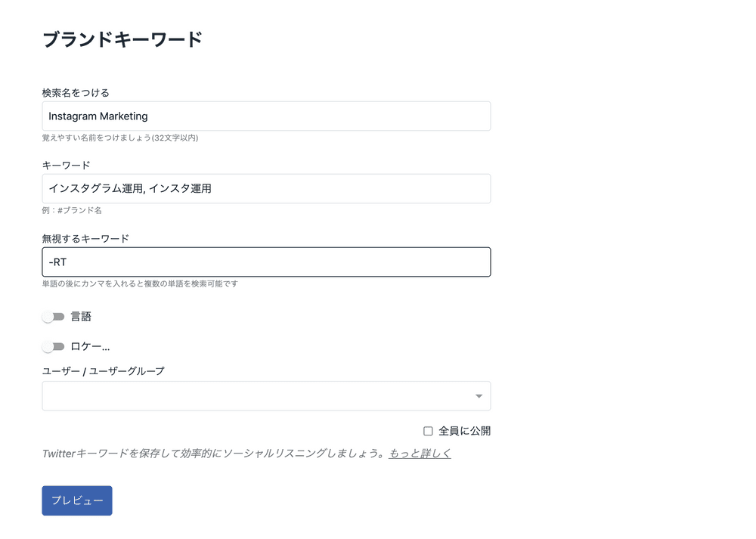Click the 無視するキーワード field label
The height and width of the screenshot is (539, 756).
pyautogui.click(x=85, y=238)
